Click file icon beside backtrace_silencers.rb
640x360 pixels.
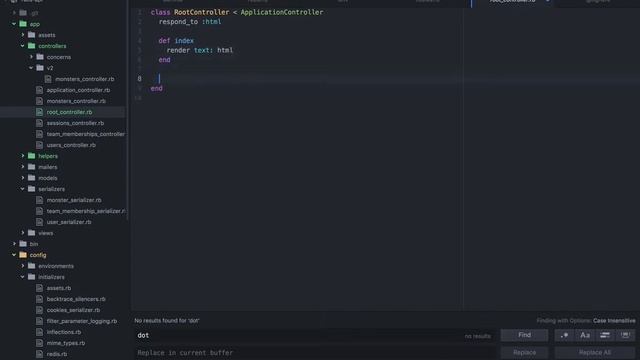pyautogui.click(x=39, y=299)
